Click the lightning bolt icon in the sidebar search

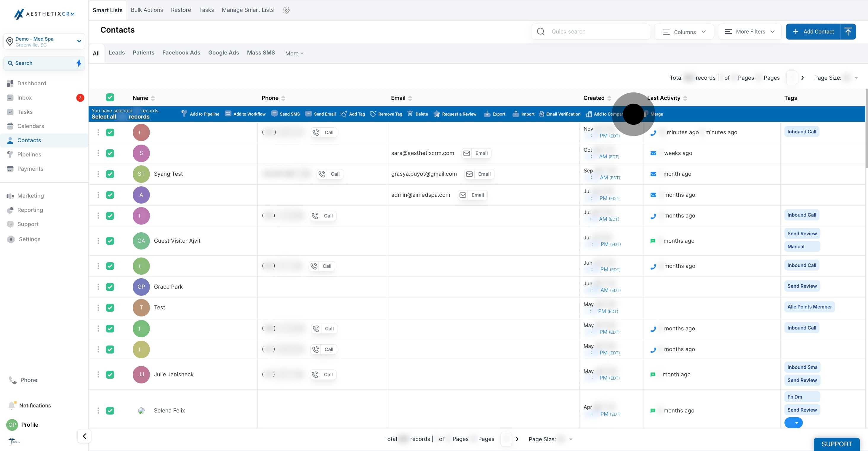click(x=79, y=63)
